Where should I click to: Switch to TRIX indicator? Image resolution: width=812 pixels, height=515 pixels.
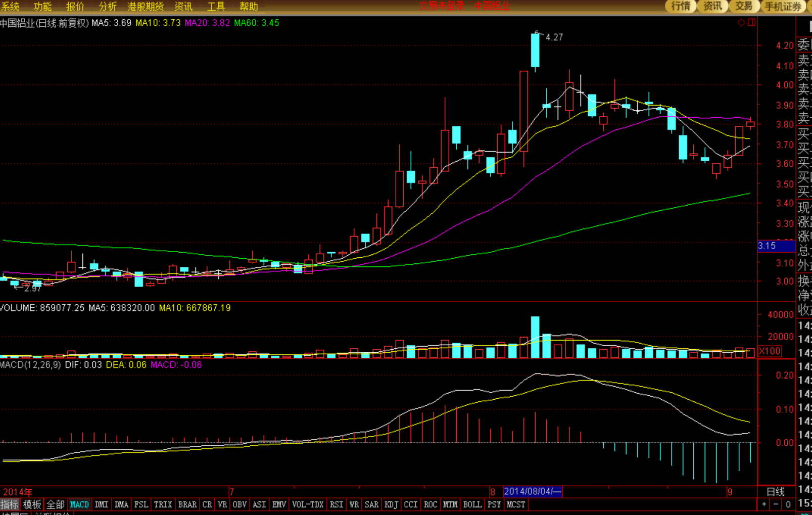click(163, 504)
